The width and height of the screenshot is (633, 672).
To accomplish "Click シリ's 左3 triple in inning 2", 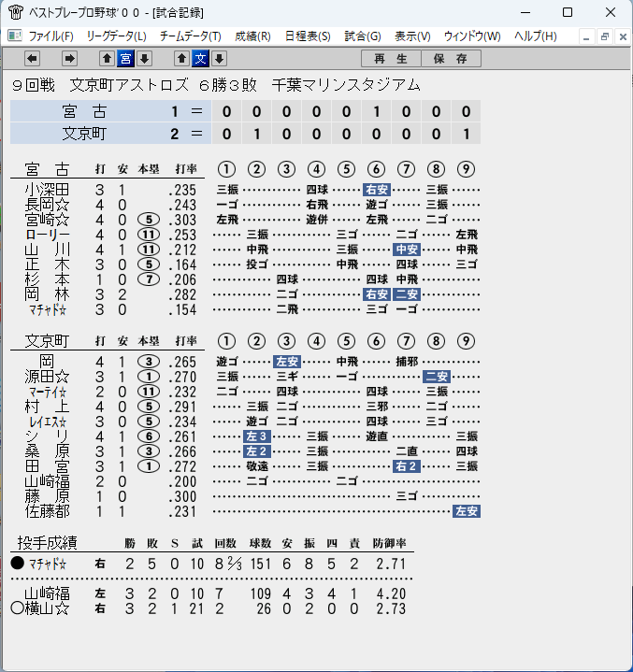I will (x=257, y=436).
